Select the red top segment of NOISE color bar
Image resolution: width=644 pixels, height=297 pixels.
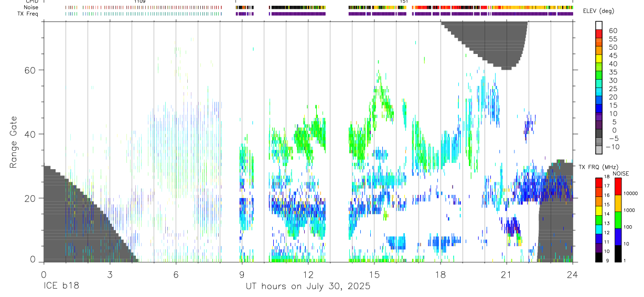coord(618,186)
